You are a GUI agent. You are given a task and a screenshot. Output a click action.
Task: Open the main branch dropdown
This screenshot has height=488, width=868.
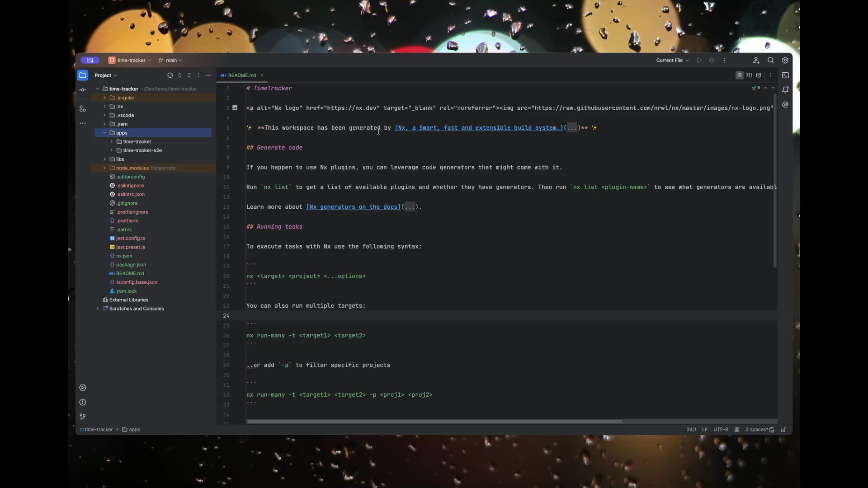pos(170,60)
